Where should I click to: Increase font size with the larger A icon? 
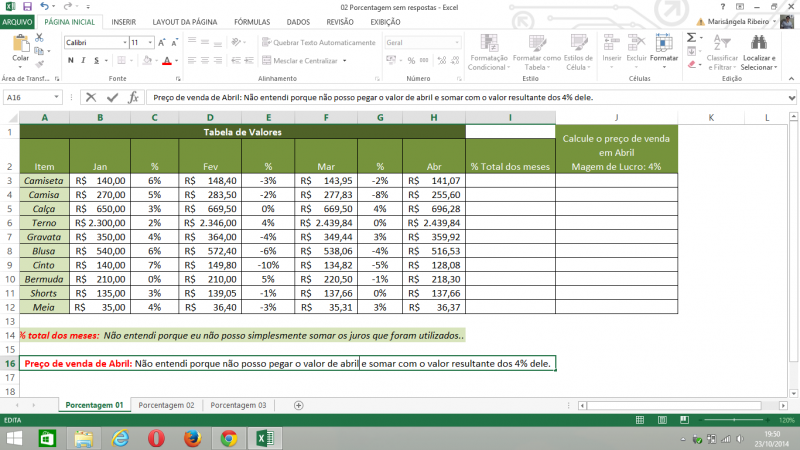161,43
